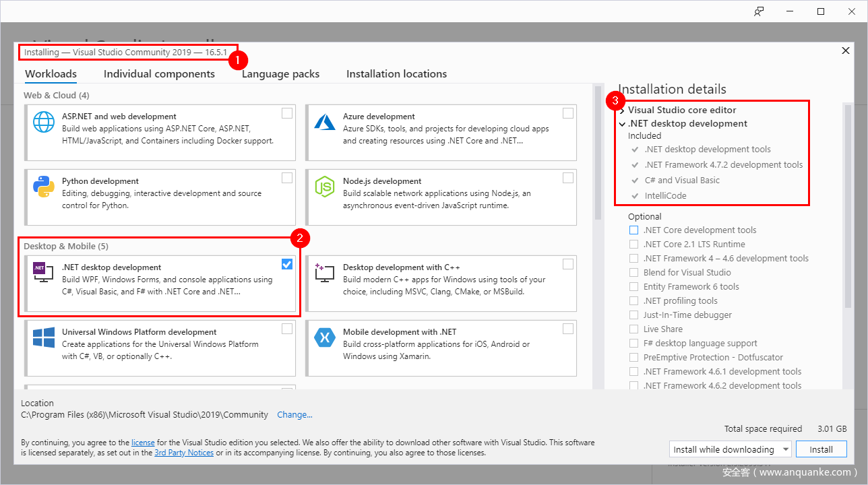Enable the .NET Core development tools option
Image resolution: width=868 pixels, height=485 pixels.
coord(633,230)
